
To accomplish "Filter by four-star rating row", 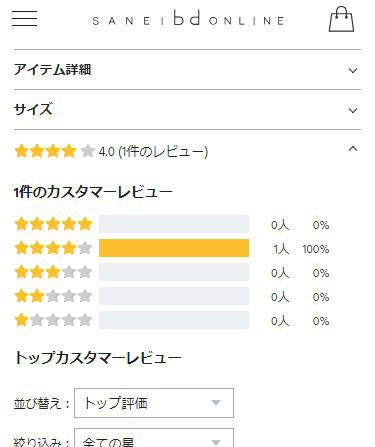I will point(172,248).
